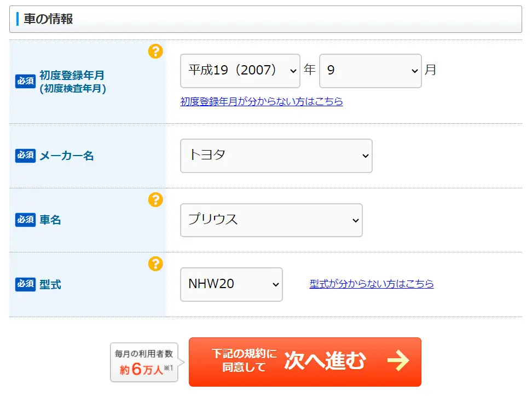Click the メーカー名 field label
This screenshot has width=532, height=396.
coord(67,156)
